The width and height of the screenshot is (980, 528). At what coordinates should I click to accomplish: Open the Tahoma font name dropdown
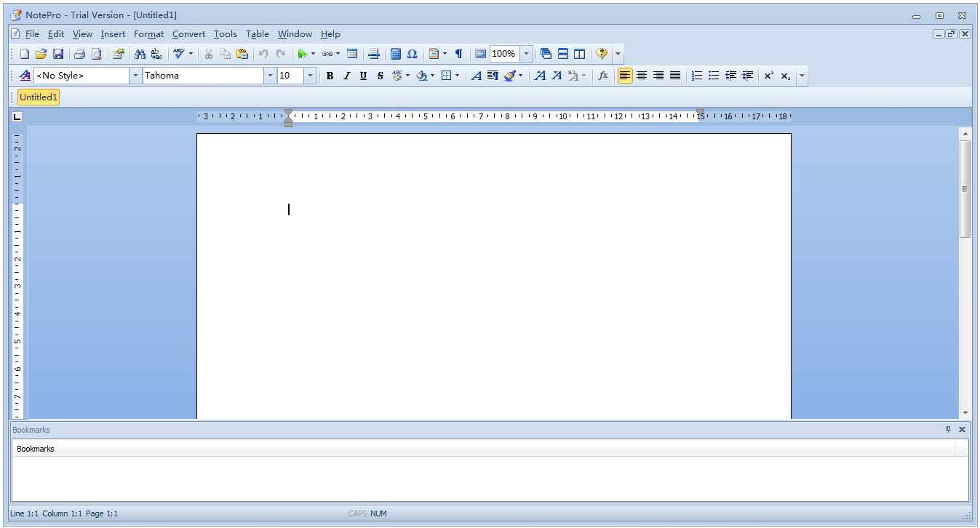point(270,76)
